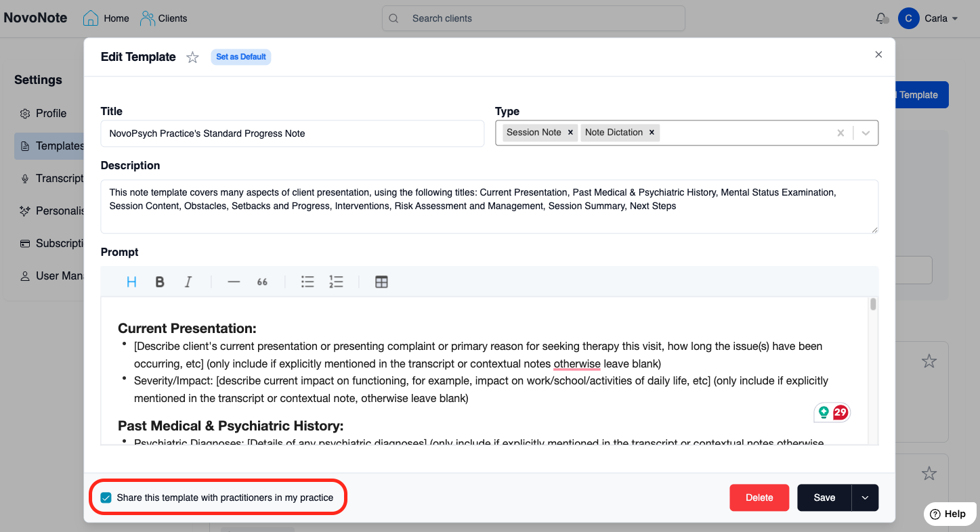Click the Set as Default button
Screen dimensions: 980x532
(x=241, y=57)
